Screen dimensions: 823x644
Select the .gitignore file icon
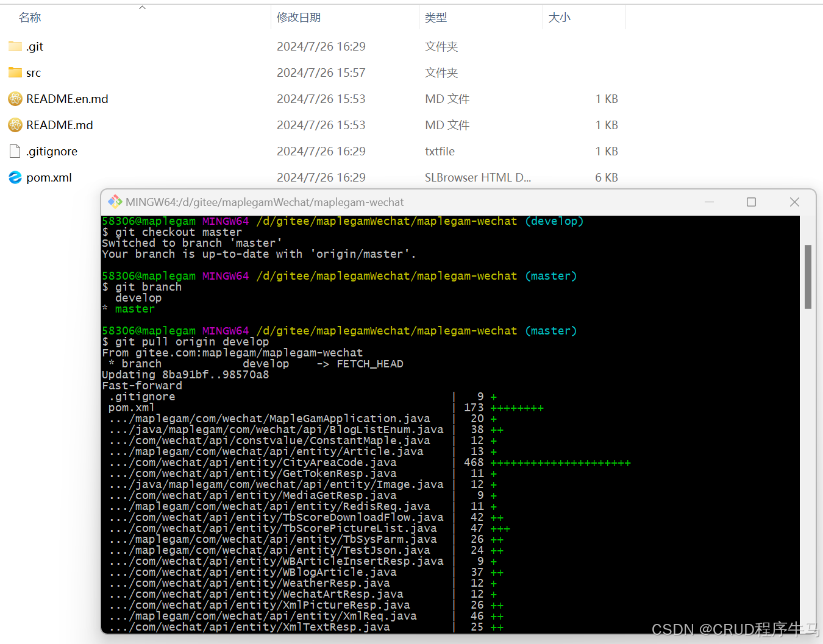(15, 151)
